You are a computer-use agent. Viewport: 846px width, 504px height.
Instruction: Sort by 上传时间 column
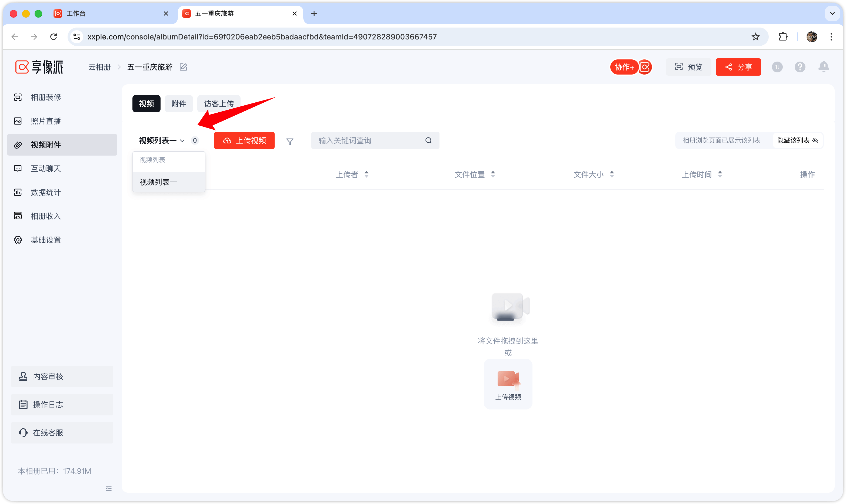[702, 174]
